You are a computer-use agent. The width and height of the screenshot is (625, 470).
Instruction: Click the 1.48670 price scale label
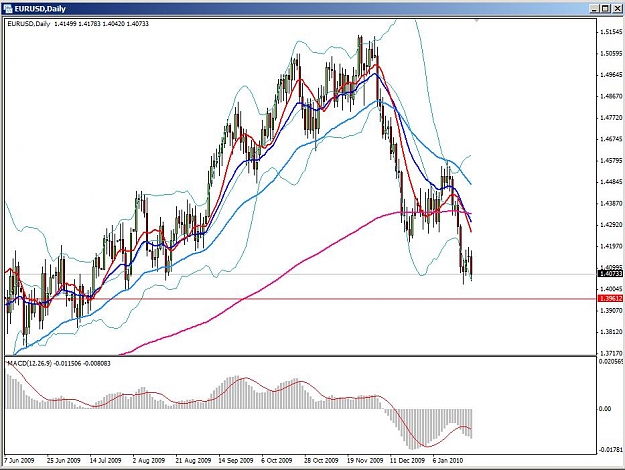611,96
